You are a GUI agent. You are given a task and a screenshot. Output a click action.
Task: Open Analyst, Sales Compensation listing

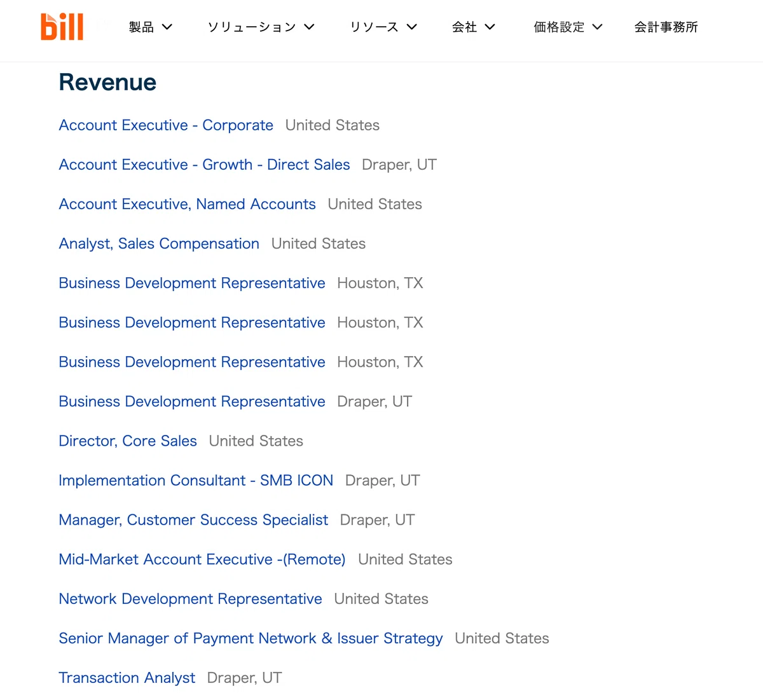159,244
